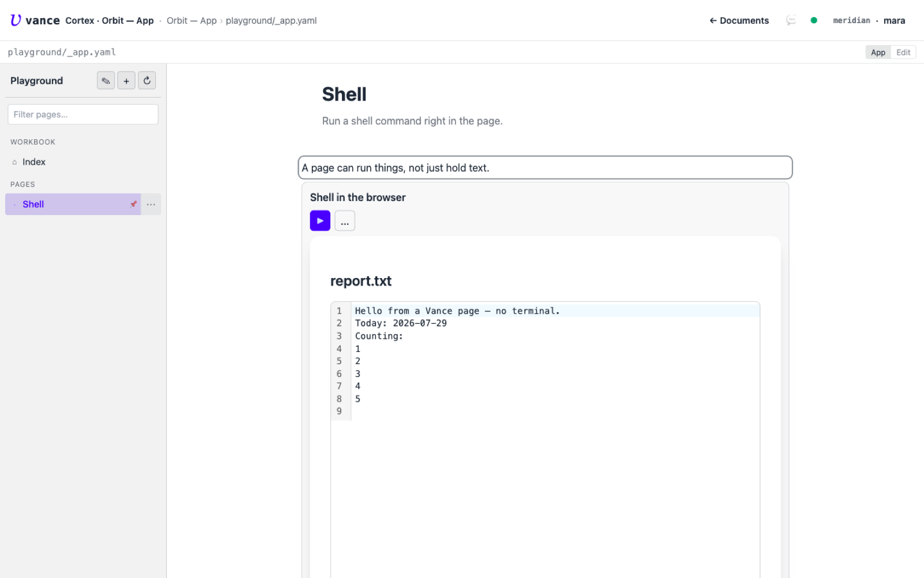924x578 pixels.
Task: Open the ellipsis menu next to the run button
Action: click(345, 221)
